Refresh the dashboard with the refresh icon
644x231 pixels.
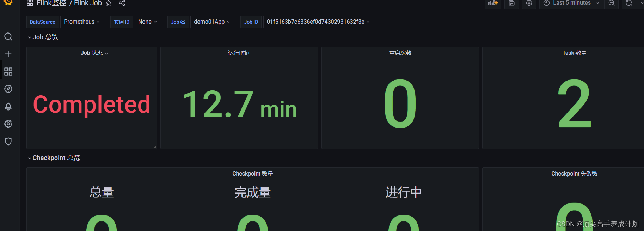click(629, 3)
